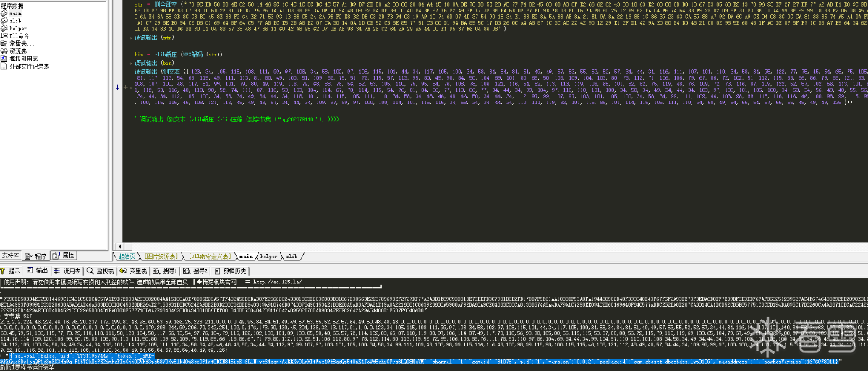Switch to 属性 properties panel tab
868x371 pixels.
point(64,256)
